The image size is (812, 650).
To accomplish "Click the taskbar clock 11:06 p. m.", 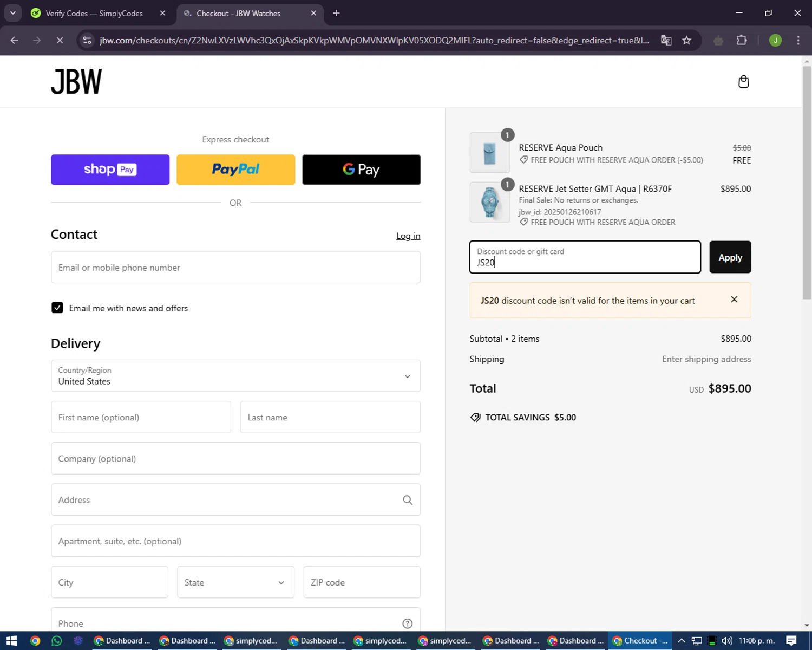I will coord(756,641).
